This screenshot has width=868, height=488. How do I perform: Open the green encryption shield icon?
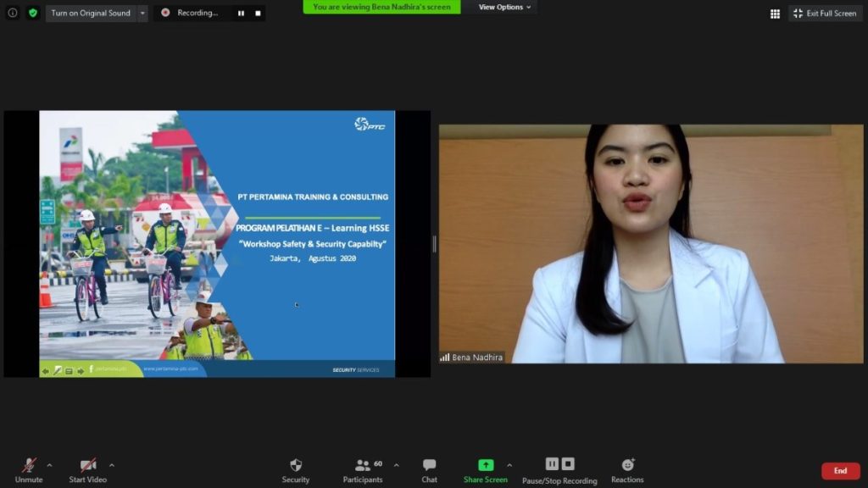(33, 13)
